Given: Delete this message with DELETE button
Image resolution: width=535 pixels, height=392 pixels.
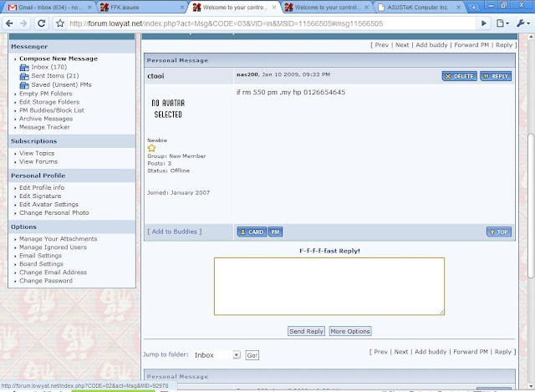Looking at the screenshot, I should (459, 76).
